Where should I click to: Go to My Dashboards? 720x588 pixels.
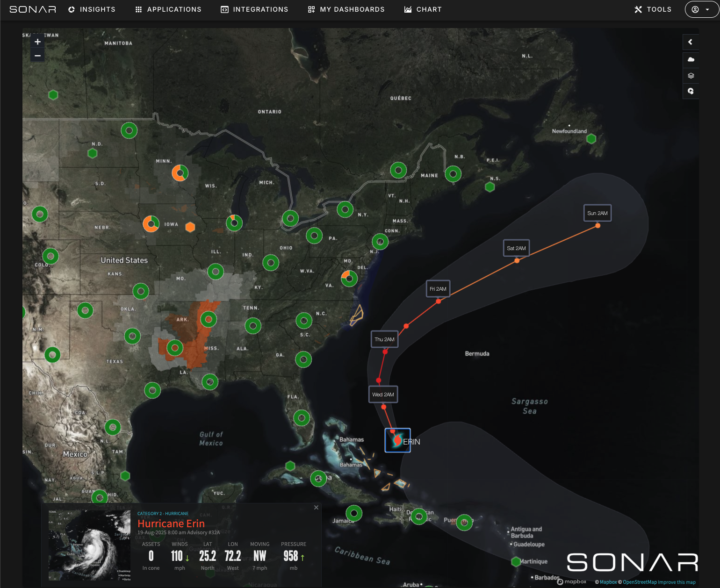click(x=346, y=9)
